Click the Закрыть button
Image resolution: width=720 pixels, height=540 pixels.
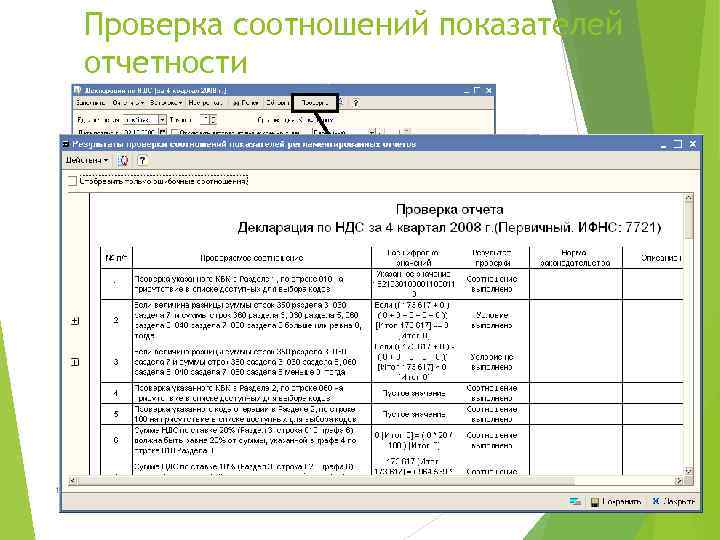pyautogui.click(x=674, y=501)
